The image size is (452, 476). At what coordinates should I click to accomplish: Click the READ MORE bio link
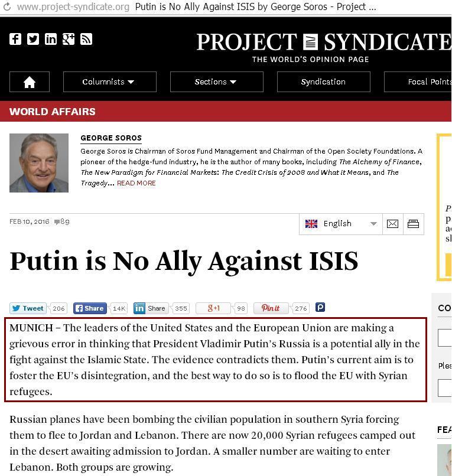coord(136,183)
